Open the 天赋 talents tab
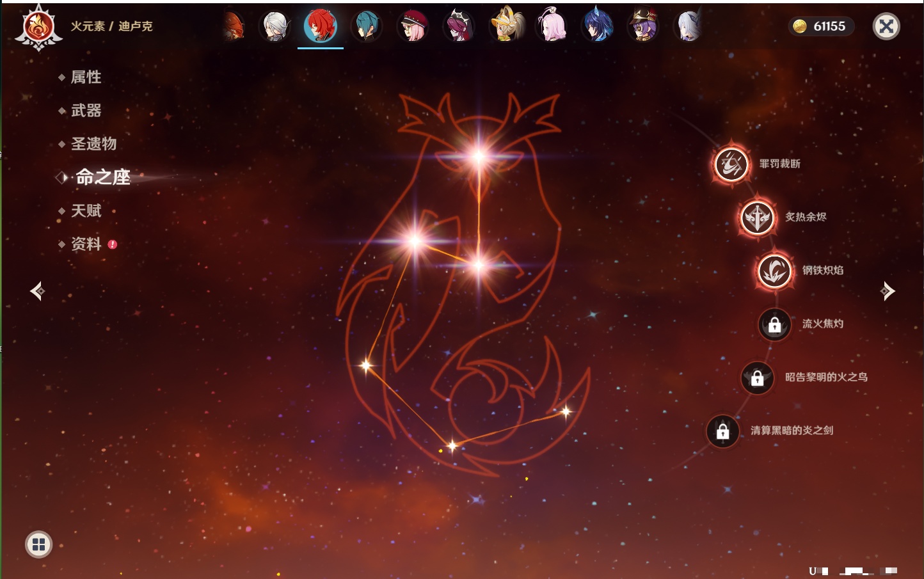Image resolution: width=924 pixels, height=579 pixels. [x=86, y=210]
